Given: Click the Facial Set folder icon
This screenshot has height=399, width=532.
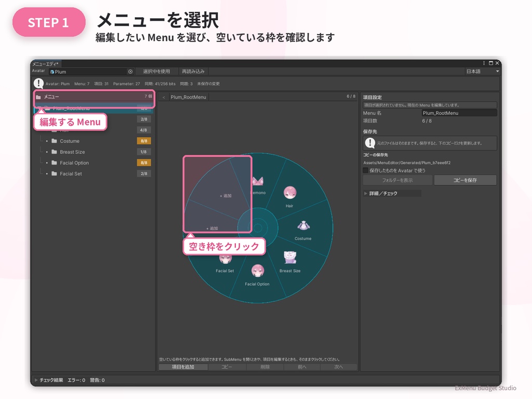Looking at the screenshot, I should click(x=54, y=173).
